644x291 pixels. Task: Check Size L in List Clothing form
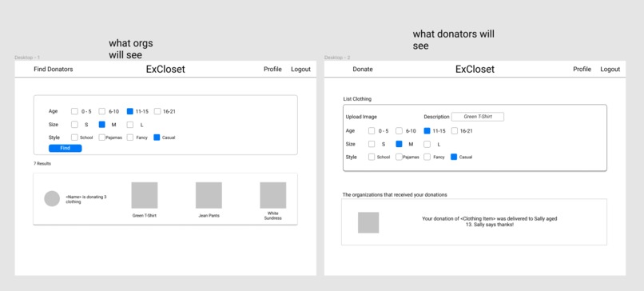(x=427, y=144)
